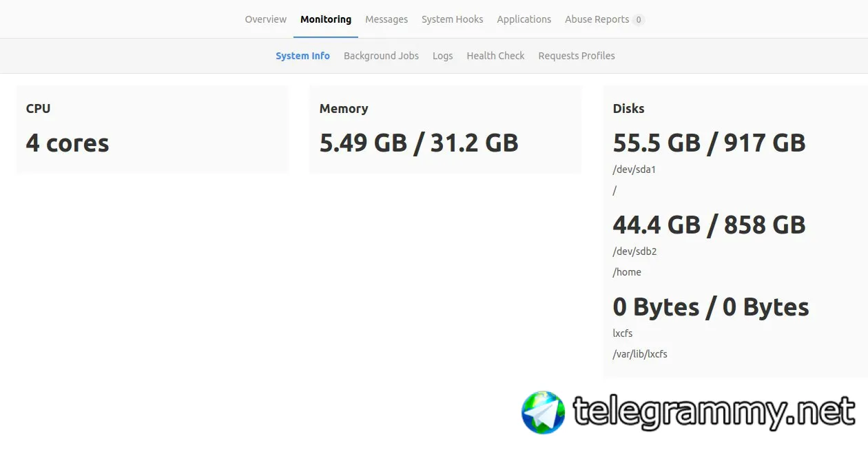Click the Memory usage value

pyautogui.click(x=419, y=143)
